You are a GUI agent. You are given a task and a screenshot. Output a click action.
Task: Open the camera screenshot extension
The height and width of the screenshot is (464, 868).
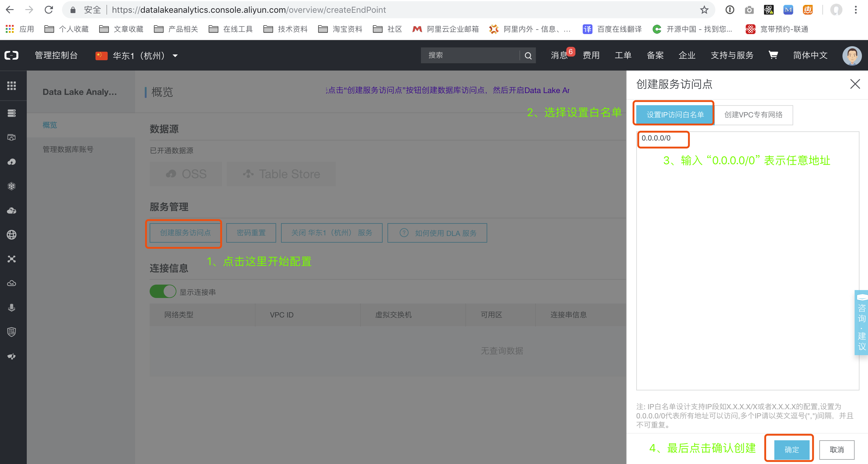coord(749,10)
